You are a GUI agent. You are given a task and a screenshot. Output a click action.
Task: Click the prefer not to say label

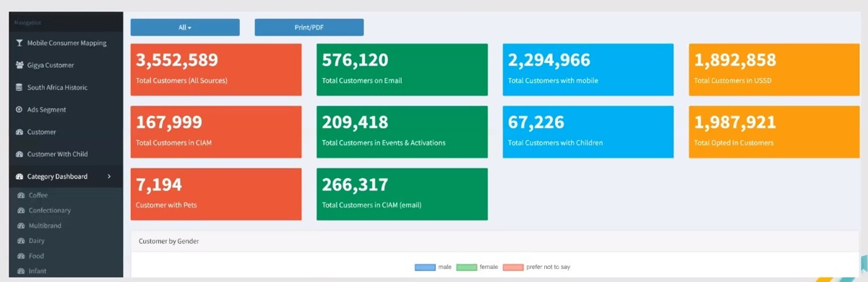548,268
